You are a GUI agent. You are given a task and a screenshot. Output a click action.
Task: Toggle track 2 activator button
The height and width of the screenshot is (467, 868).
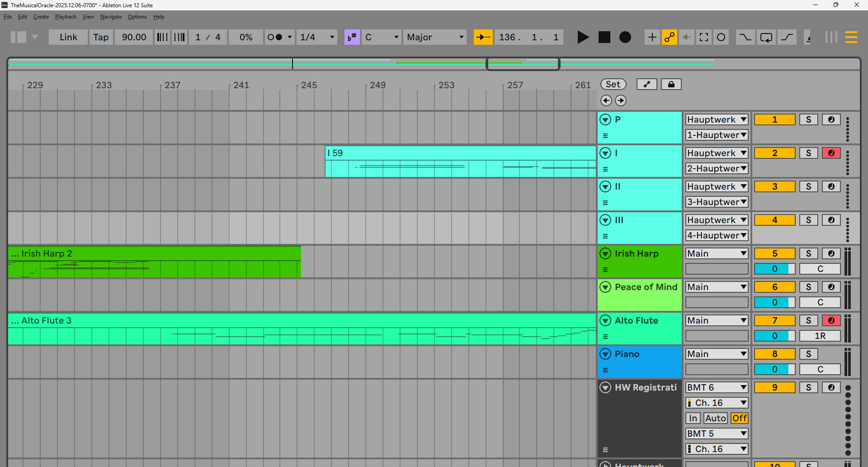pyautogui.click(x=775, y=153)
